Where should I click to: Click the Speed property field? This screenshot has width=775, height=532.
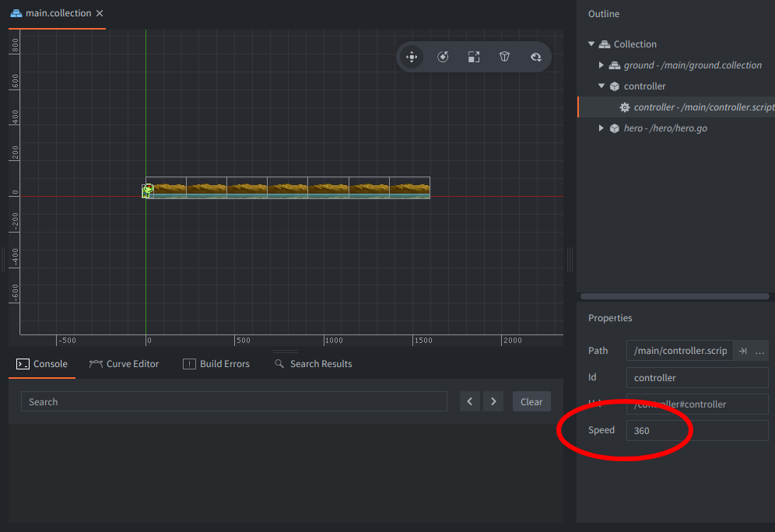tap(696, 430)
